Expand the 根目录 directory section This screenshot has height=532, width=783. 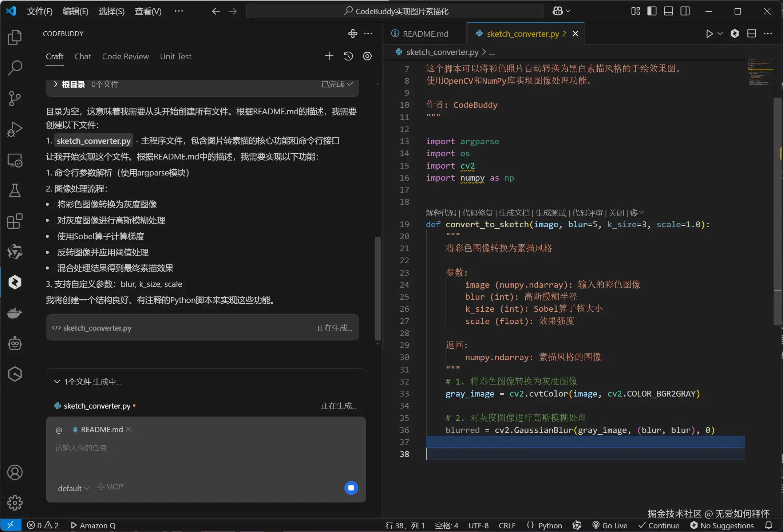(56, 84)
